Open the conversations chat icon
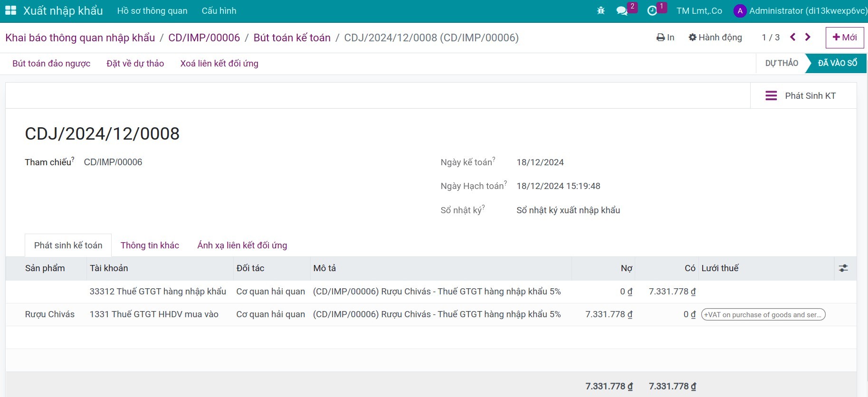 click(622, 10)
